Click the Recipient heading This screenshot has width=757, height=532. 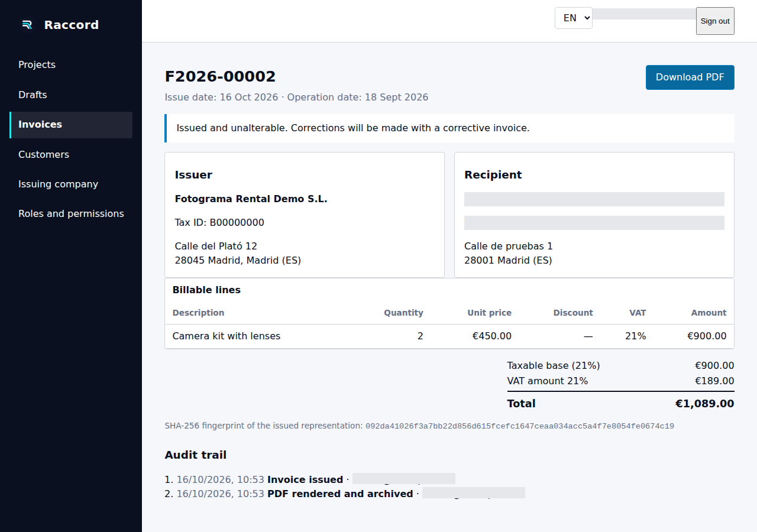(x=493, y=175)
